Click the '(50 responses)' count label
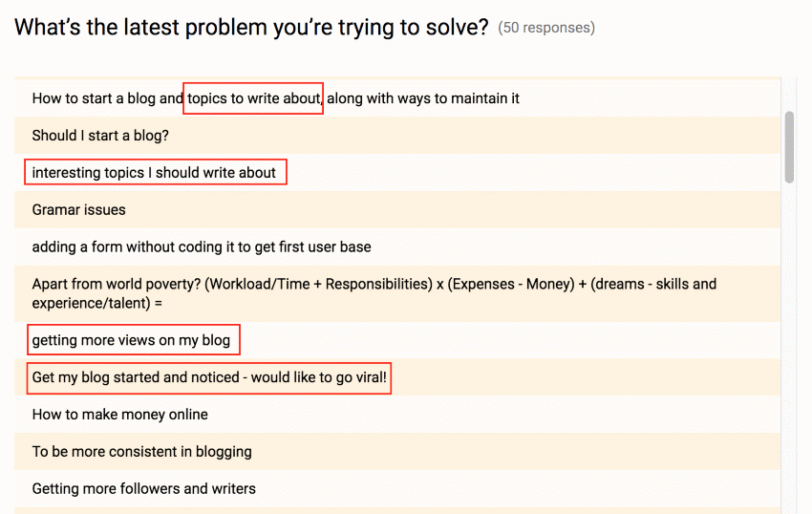 coord(546,28)
